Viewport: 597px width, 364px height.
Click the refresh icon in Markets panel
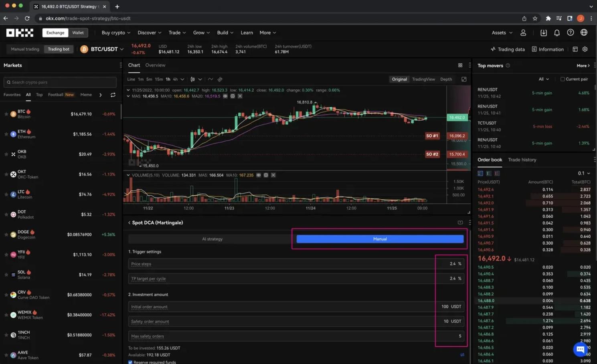pos(113,95)
